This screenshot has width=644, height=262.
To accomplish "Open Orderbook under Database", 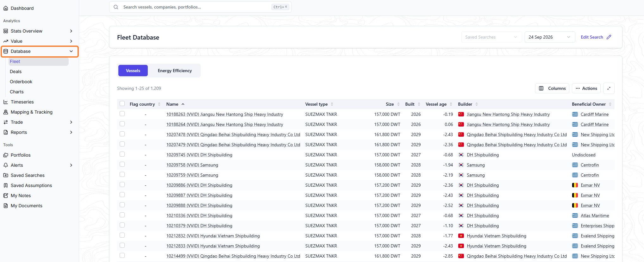I will point(21,82).
